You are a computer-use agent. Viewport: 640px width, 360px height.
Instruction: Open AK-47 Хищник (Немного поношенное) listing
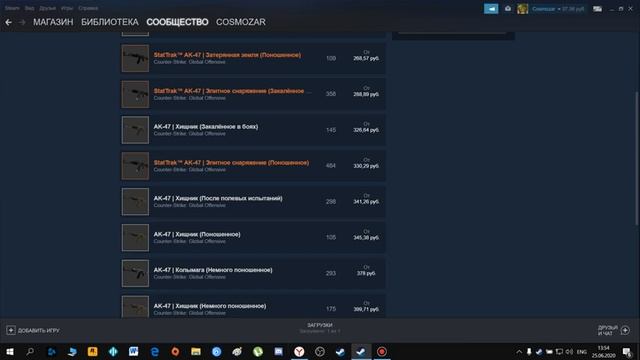click(x=253, y=306)
